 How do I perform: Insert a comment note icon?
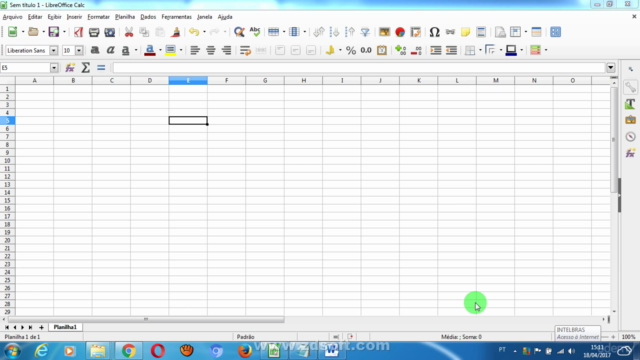click(465, 32)
